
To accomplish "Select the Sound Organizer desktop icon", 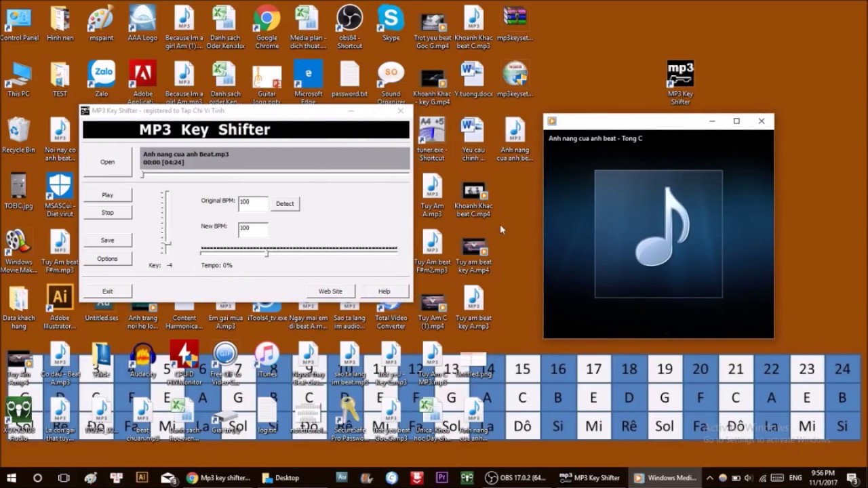I will point(391,83).
